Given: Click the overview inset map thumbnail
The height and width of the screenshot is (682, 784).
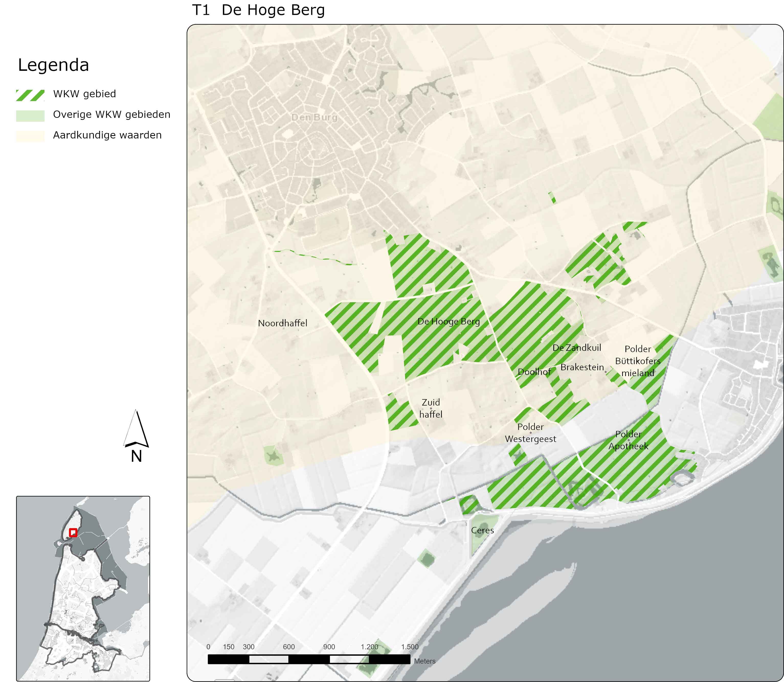Looking at the screenshot, I should [83, 589].
